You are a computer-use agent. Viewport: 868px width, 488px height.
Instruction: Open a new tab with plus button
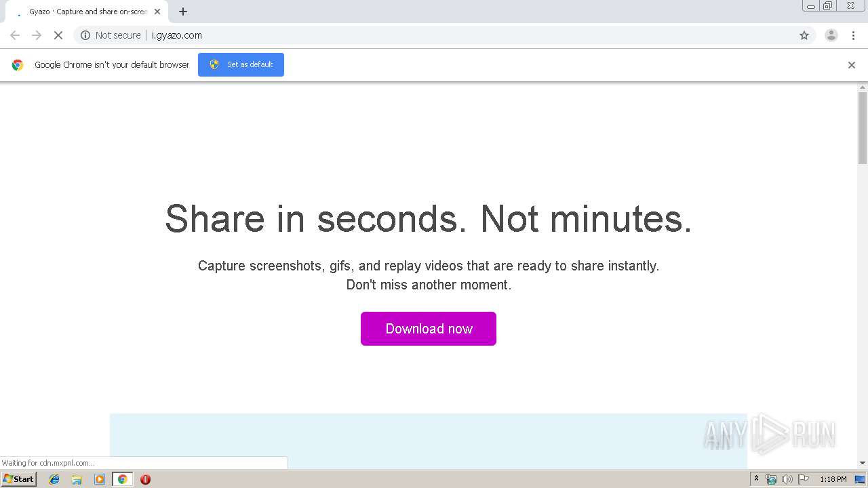coord(183,12)
